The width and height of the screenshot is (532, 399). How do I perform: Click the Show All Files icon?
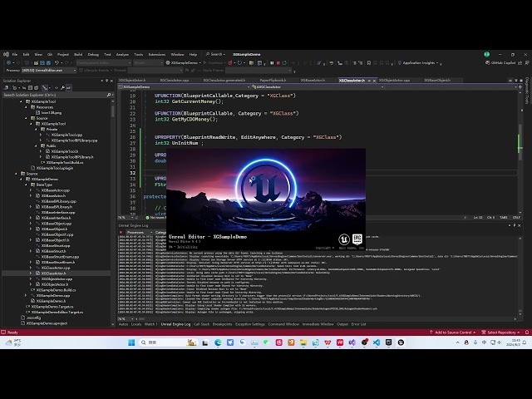click(x=37, y=88)
